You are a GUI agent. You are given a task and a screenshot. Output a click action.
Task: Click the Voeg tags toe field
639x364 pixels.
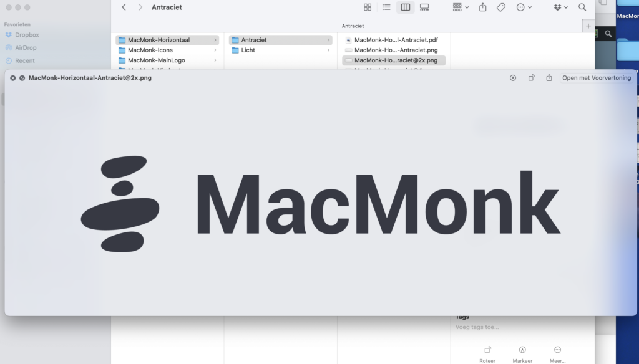[477, 327]
